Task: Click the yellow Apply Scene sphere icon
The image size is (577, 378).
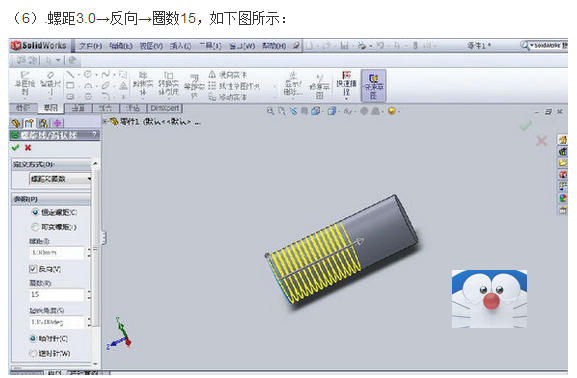Action: (x=392, y=111)
